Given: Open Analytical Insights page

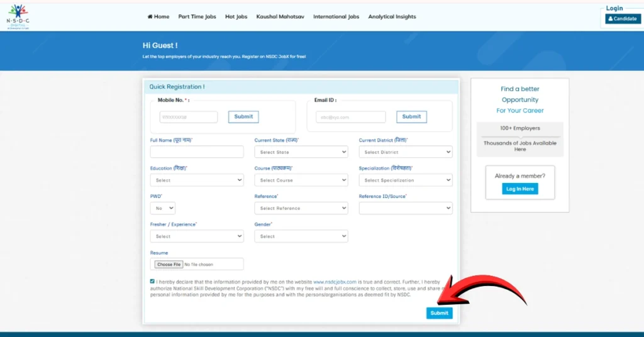Looking at the screenshot, I should (x=392, y=17).
